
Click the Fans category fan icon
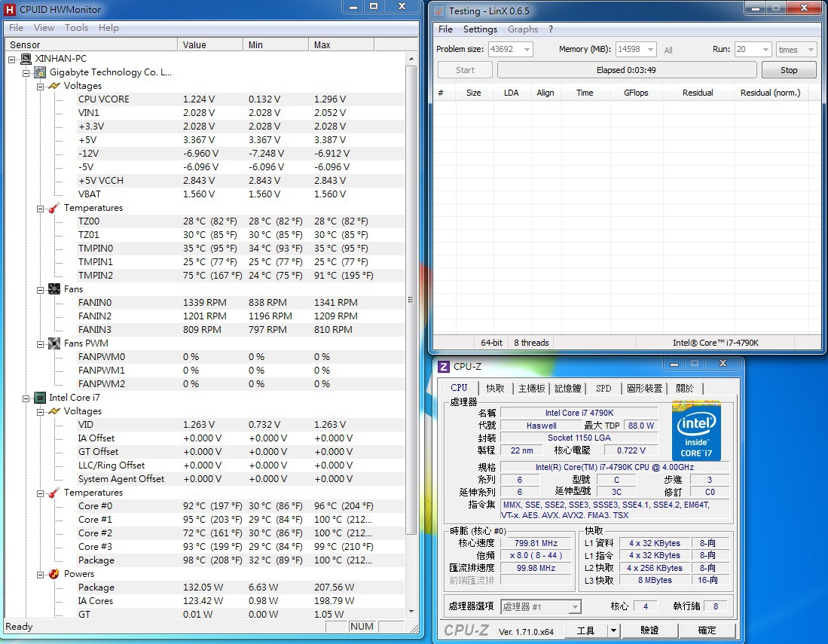(x=53, y=289)
